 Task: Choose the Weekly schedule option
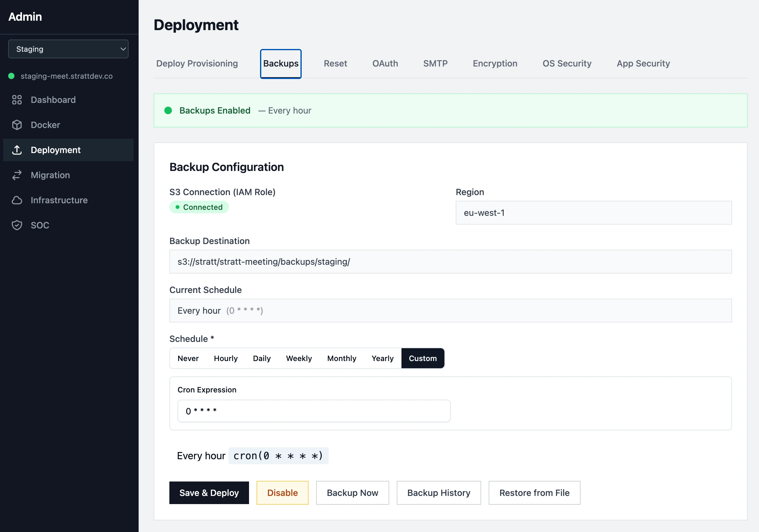299,358
